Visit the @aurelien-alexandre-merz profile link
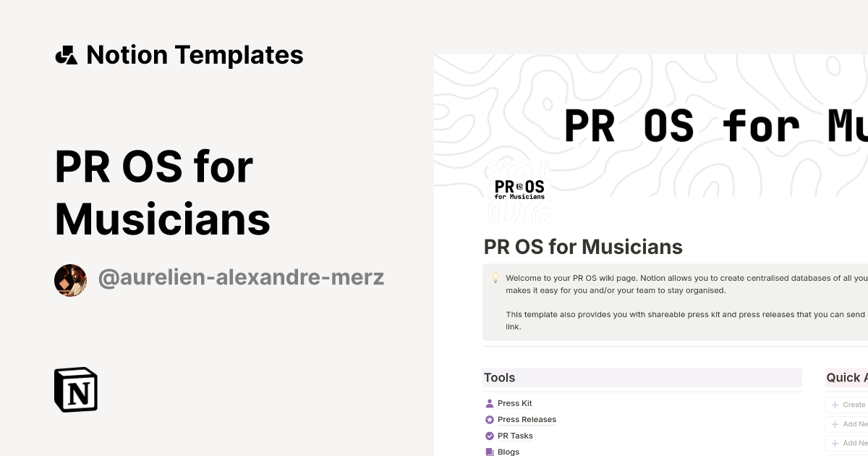The image size is (868, 456). coord(241,278)
